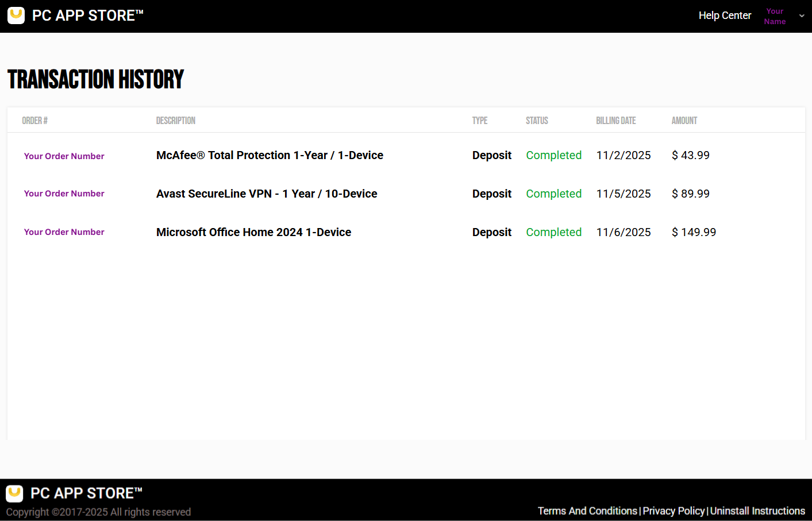Open the Help Center link
Screen dimensions: 812x521
pos(725,16)
